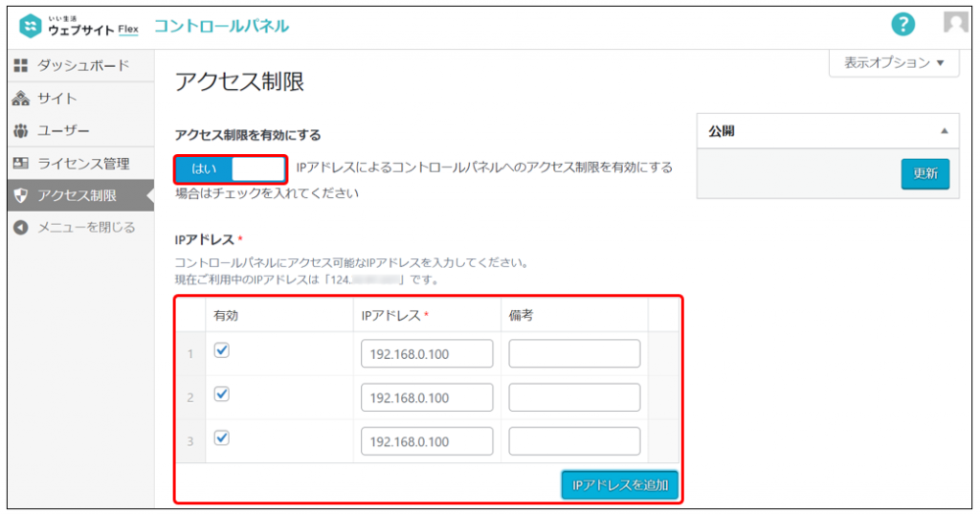This screenshot has height=515, width=980.
Task: Open the ライセンス管理 menu item
Action: 83,164
